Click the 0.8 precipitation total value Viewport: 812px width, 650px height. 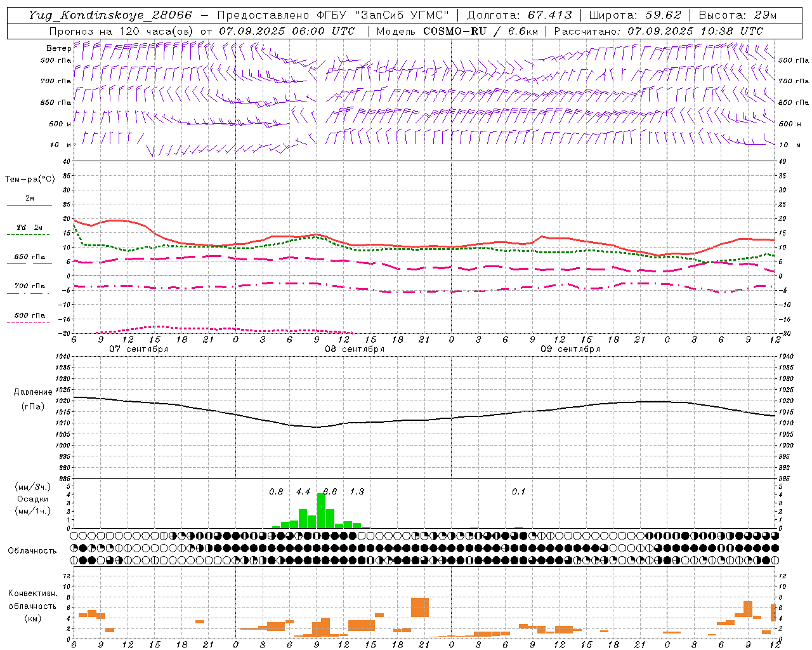pos(276,491)
